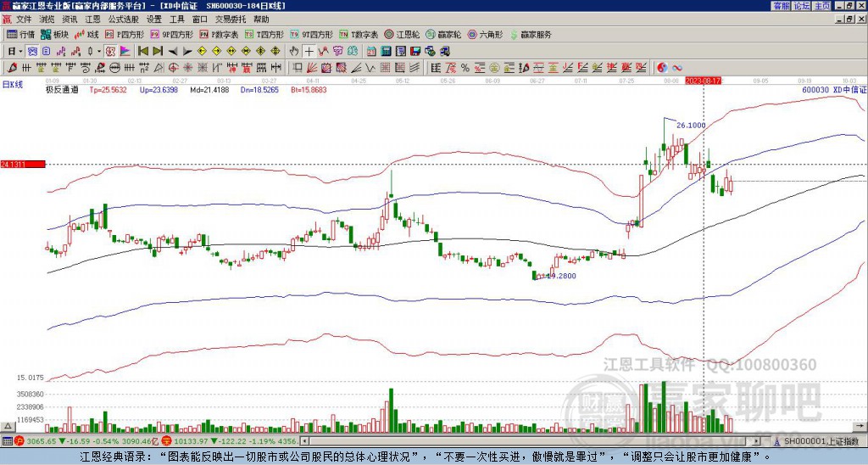Image resolution: width=868 pixels, height=465 pixels.
Task: Click the Tp=25.5632 value
Action: [x=108, y=89]
